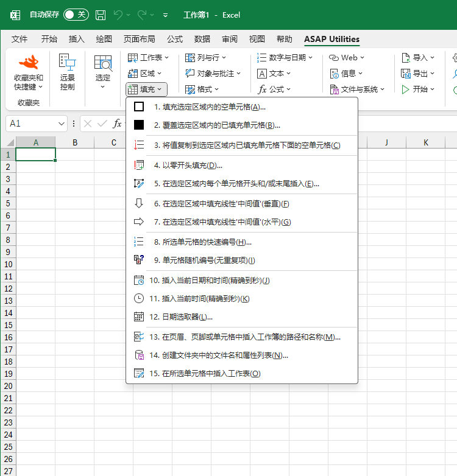Viewport: 457px width, 476px height.
Task: Open the 导出 (Export) dropdown
Action: (x=418, y=73)
